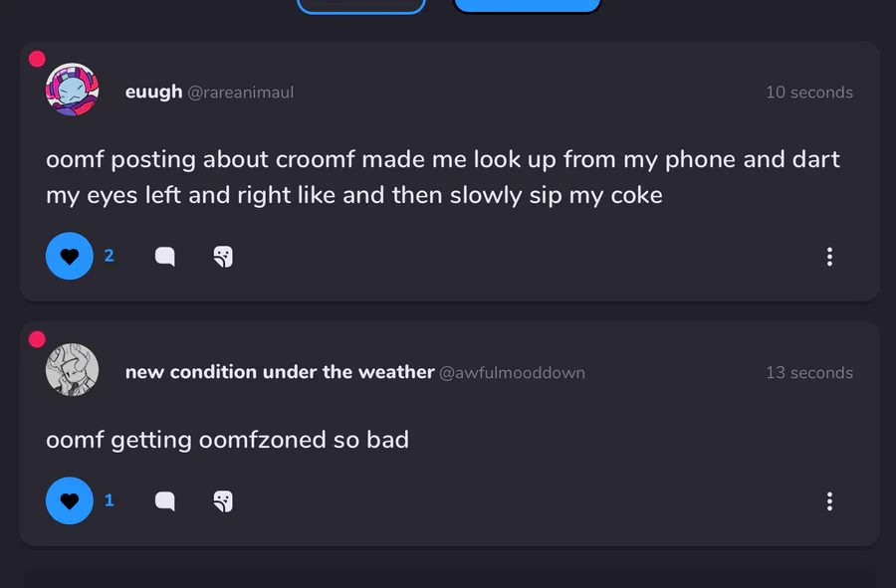Click the red unread dot on euugh's post
This screenshot has height=588, width=896.
pyautogui.click(x=37, y=59)
